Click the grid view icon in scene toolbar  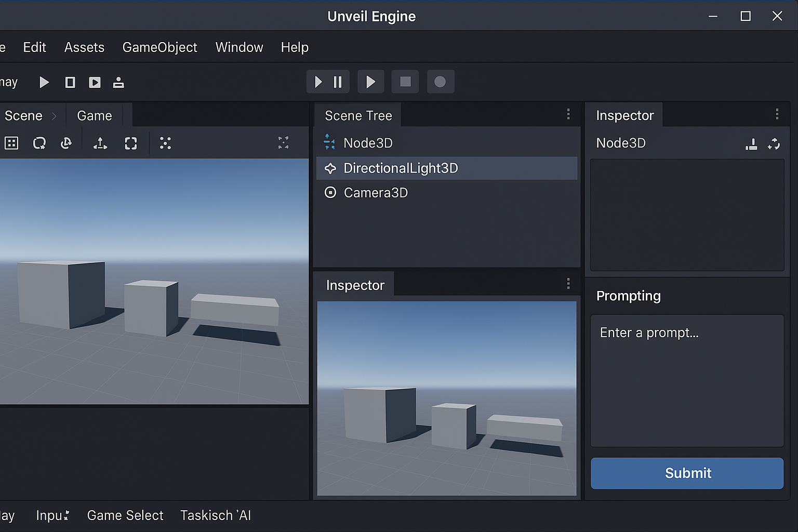[11, 143]
